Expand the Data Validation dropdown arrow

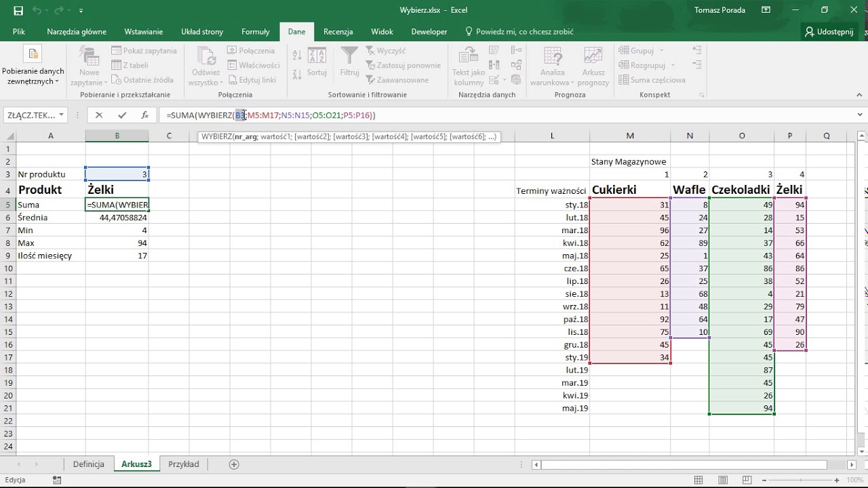point(506,80)
